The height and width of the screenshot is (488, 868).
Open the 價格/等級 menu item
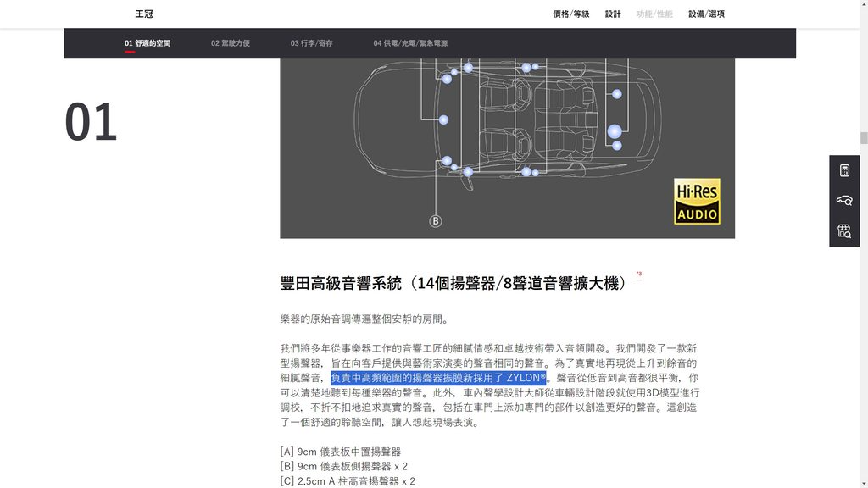570,14
